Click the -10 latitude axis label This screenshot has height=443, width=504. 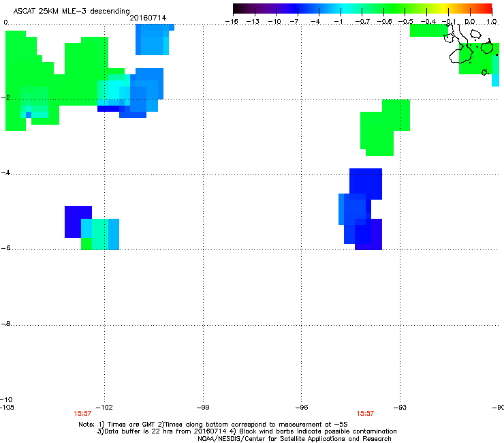pos(6,399)
